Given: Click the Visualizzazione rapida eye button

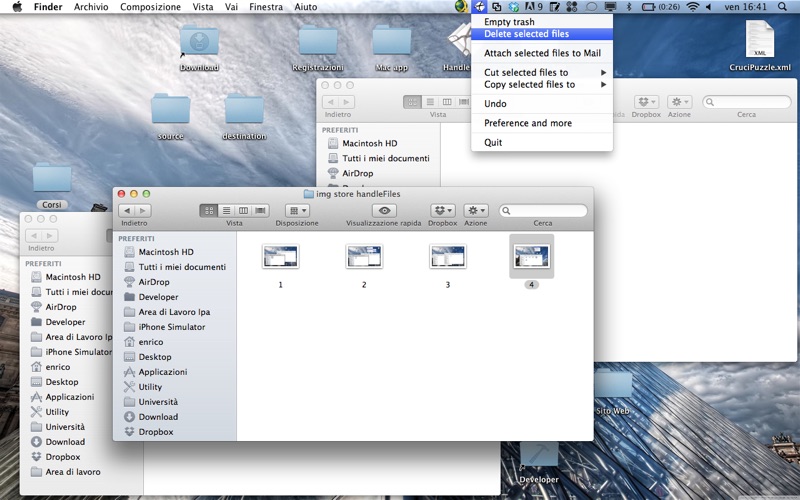Looking at the screenshot, I should coord(384,210).
